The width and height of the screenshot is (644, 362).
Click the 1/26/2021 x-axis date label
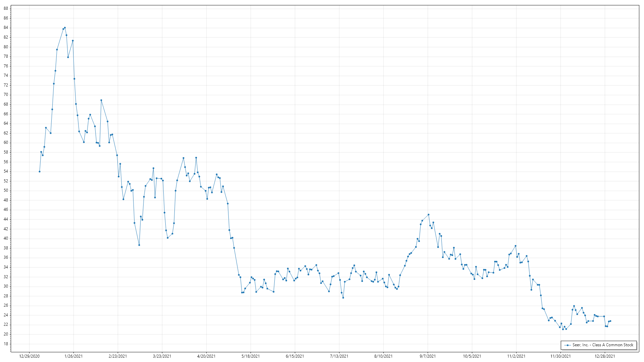point(73,356)
